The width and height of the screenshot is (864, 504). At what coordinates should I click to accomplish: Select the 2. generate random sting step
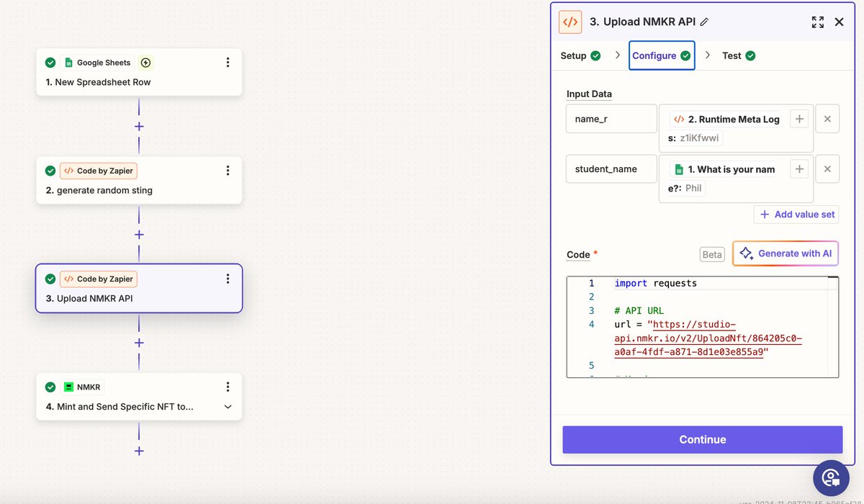[x=139, y=180]
